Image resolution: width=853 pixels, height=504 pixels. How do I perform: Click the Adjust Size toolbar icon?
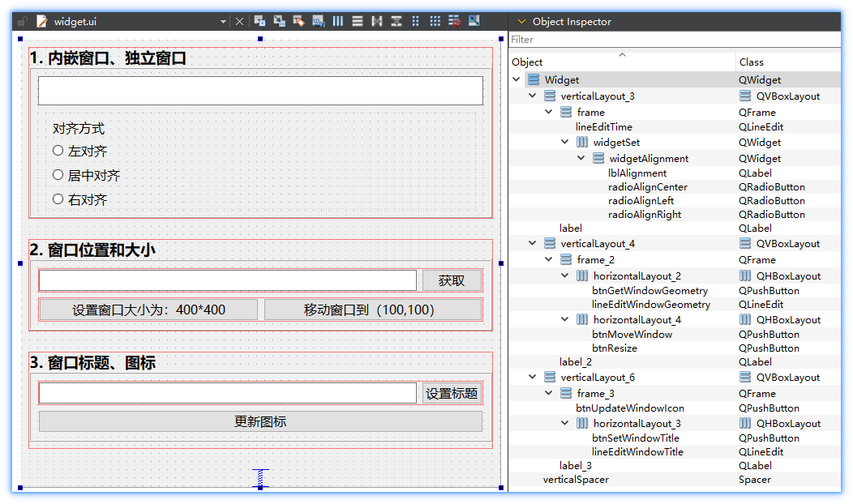coord(474,22)
